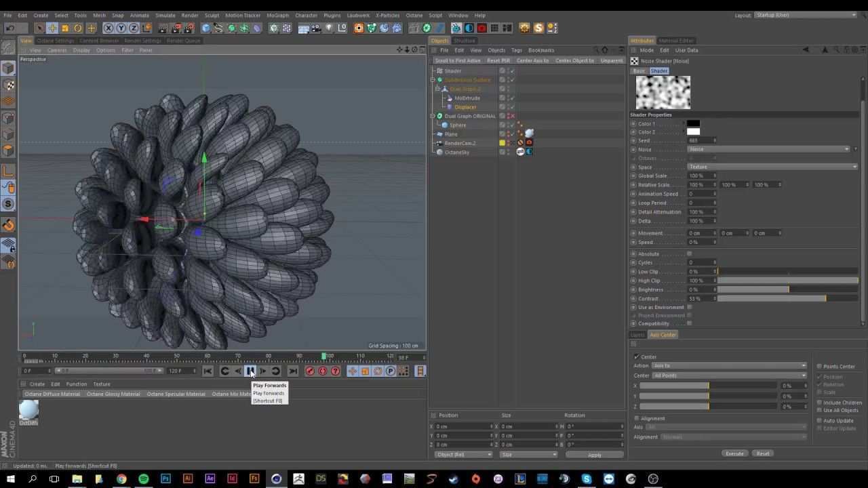Select the Rotate tool in top toolbar
This screenshot has width=868, height=488.
pos(78,28)
